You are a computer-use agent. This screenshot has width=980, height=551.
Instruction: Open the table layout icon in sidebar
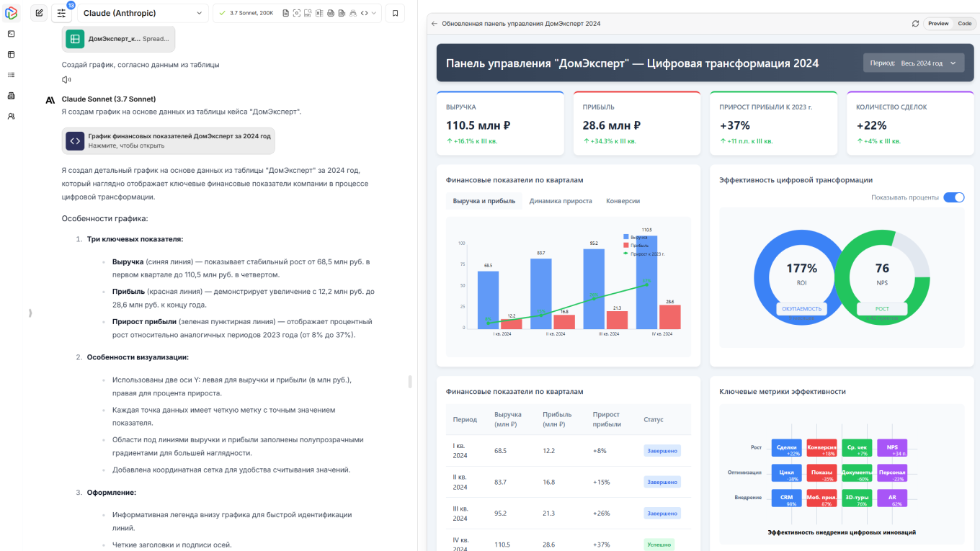(x=11, y=54)
